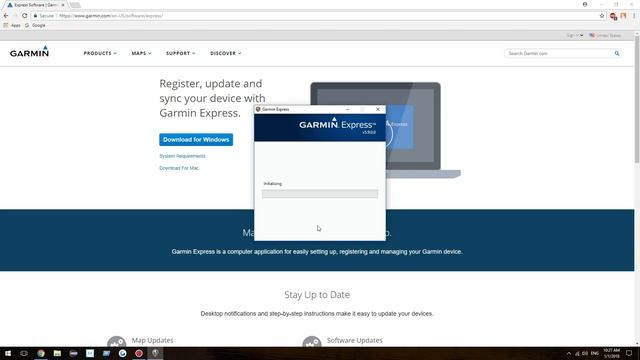Open the Google bookmark

tap(35, 25)
